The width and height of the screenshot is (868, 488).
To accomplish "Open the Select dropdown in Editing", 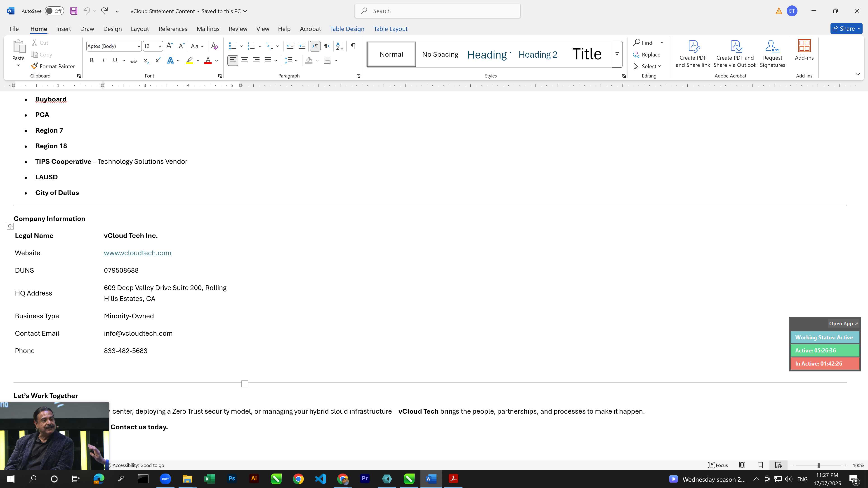I will [647, 66].
